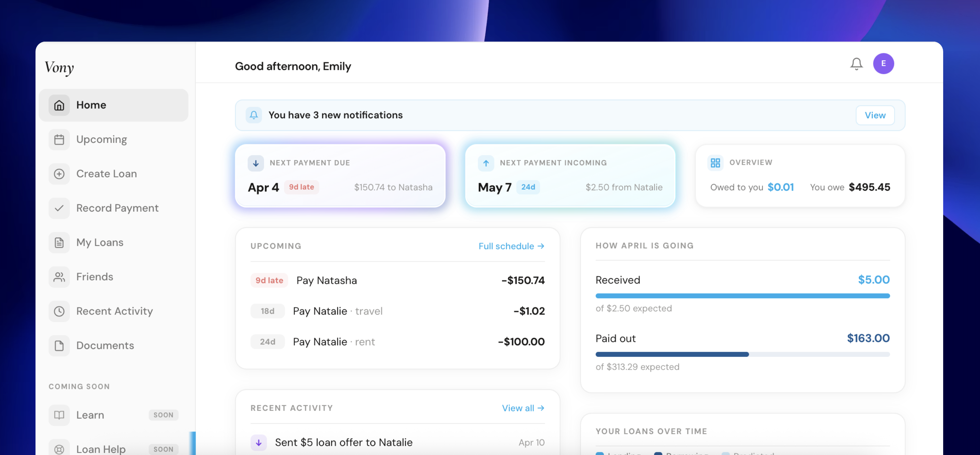Click Emily's avatar with the letter E
This screenshot has width=980, height=455.
[884, 63]
